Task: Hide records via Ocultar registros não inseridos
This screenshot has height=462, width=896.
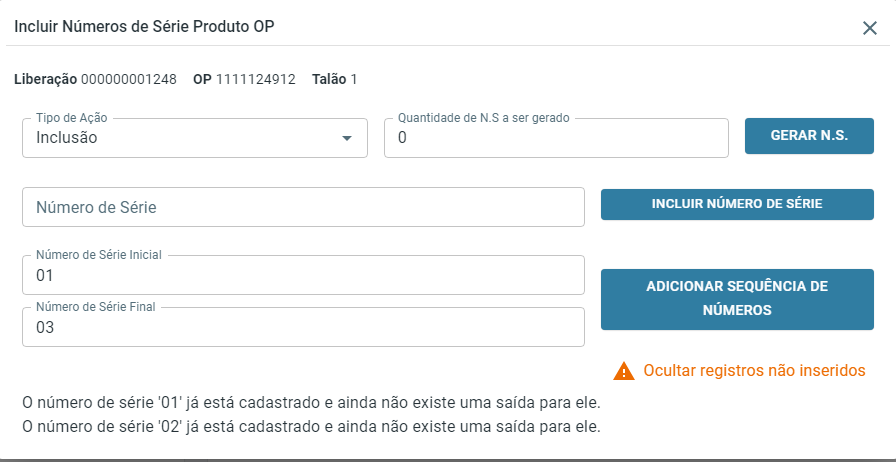Action: (x=754, y=371)
